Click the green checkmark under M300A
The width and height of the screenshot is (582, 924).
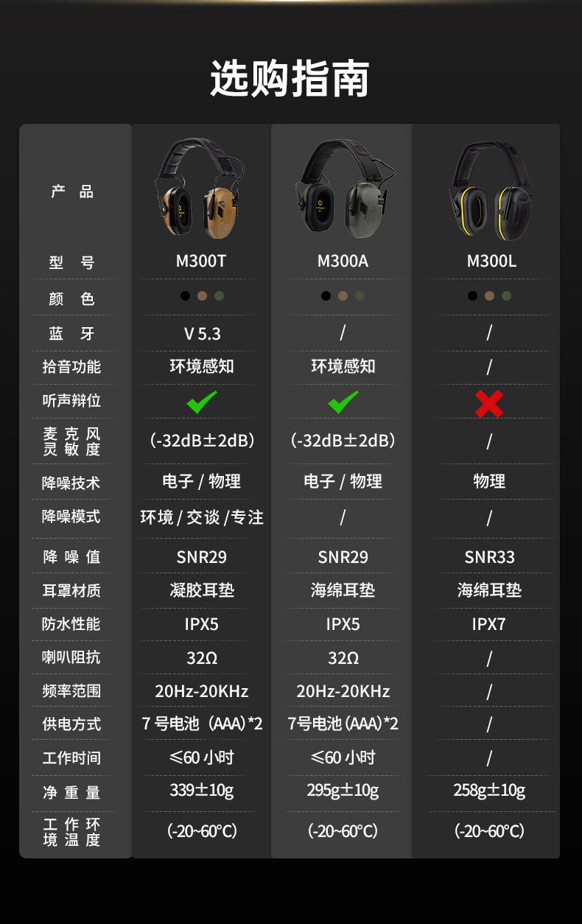click(x=343, y=402)
